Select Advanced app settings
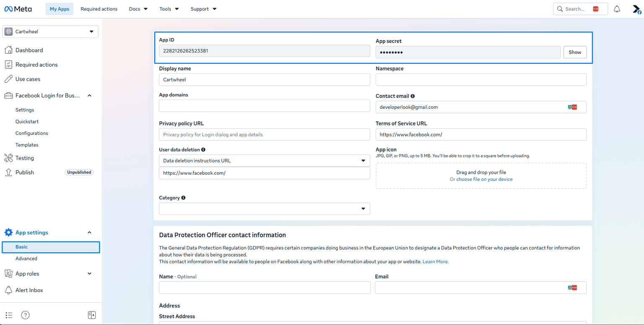644x325 pixels. click(x=26, y=259)
